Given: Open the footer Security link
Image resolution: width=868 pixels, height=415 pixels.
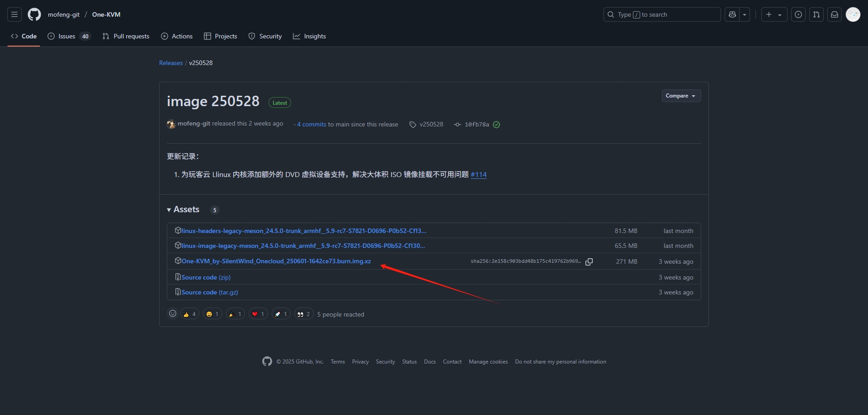Looking at the screenshot, I should 385,362.
